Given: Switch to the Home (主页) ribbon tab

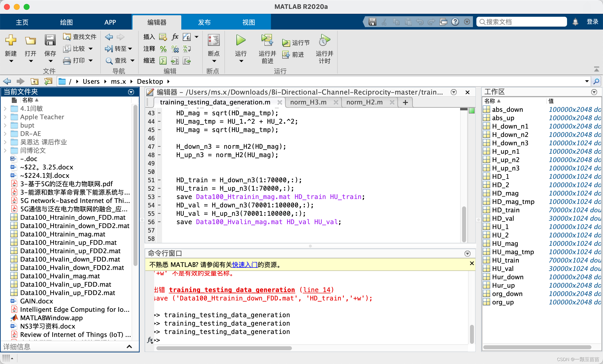Looking at the screenshot, I should click(22, 22).
